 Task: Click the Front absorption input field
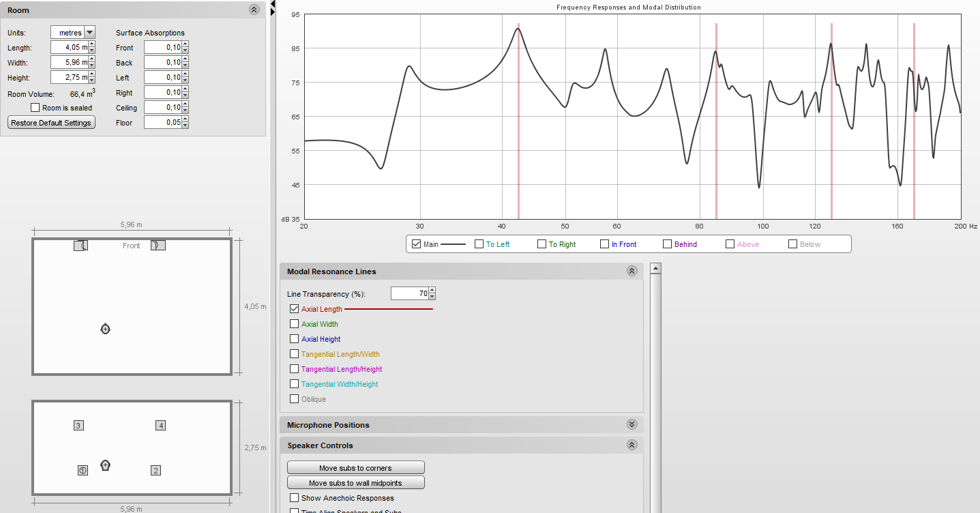click(163, 48)
